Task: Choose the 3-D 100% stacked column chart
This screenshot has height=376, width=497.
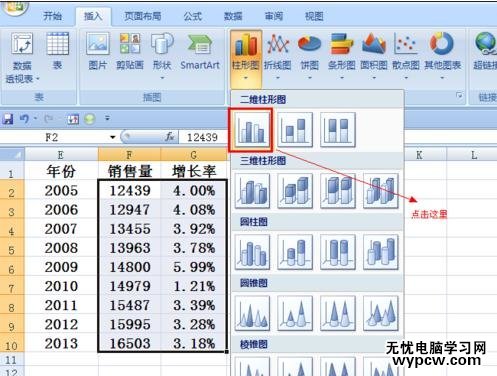Action: pos(338,191)
